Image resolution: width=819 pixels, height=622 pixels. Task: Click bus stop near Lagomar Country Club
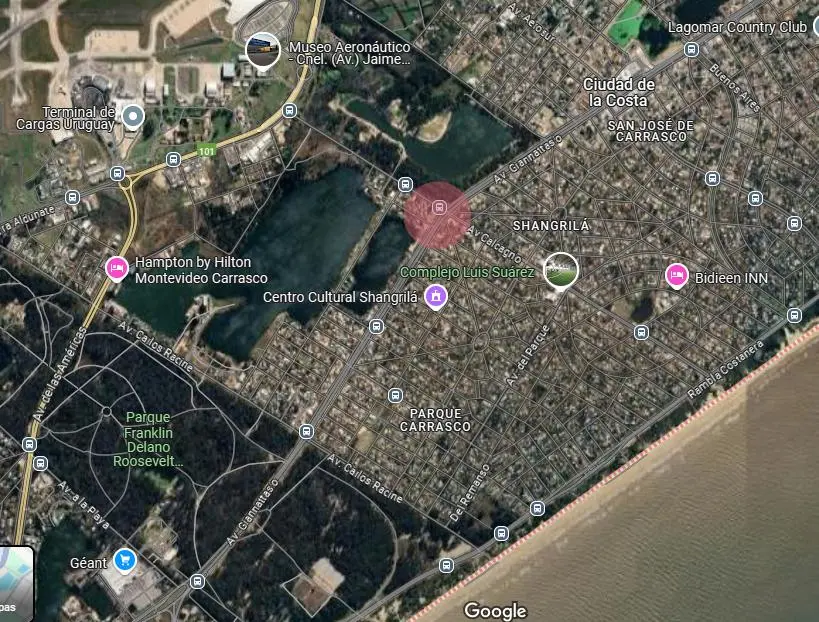point(692,50)
